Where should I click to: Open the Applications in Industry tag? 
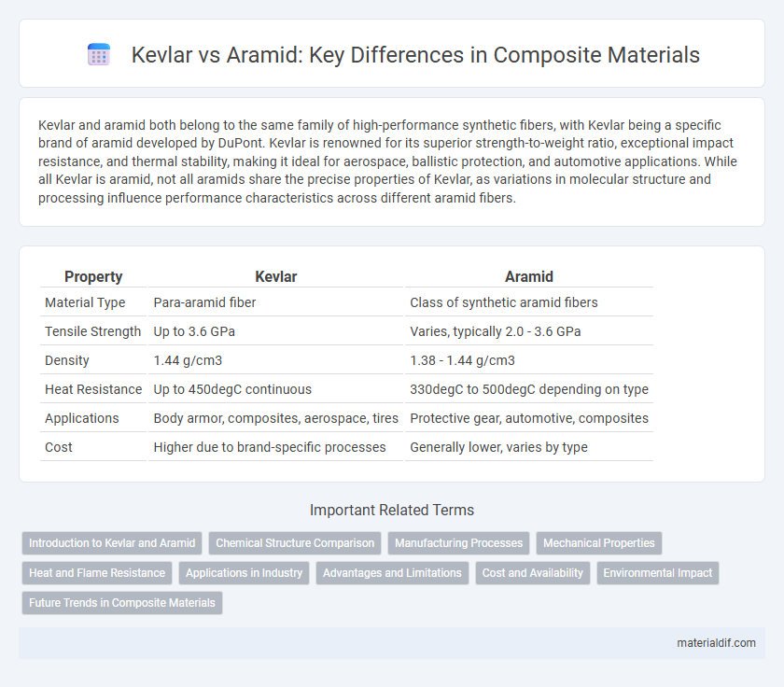point(244,573)
